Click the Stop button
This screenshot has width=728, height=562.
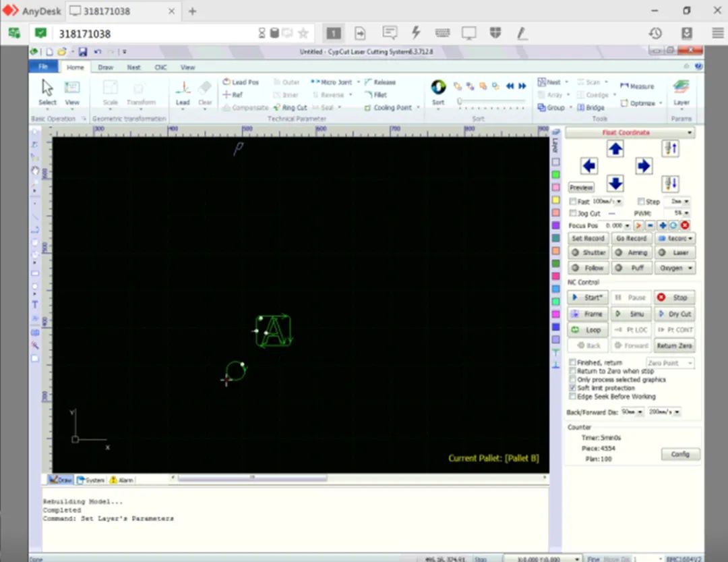click(x=675, y=298)
